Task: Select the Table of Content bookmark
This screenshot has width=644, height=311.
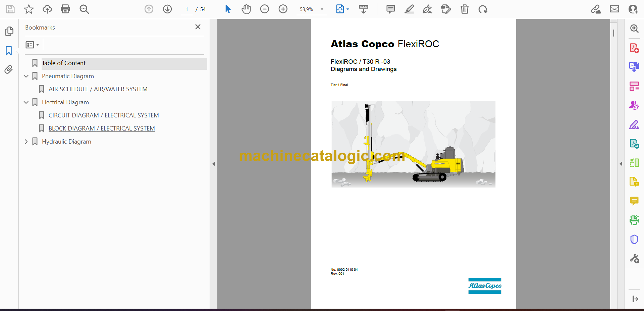Action: (64, 63)
